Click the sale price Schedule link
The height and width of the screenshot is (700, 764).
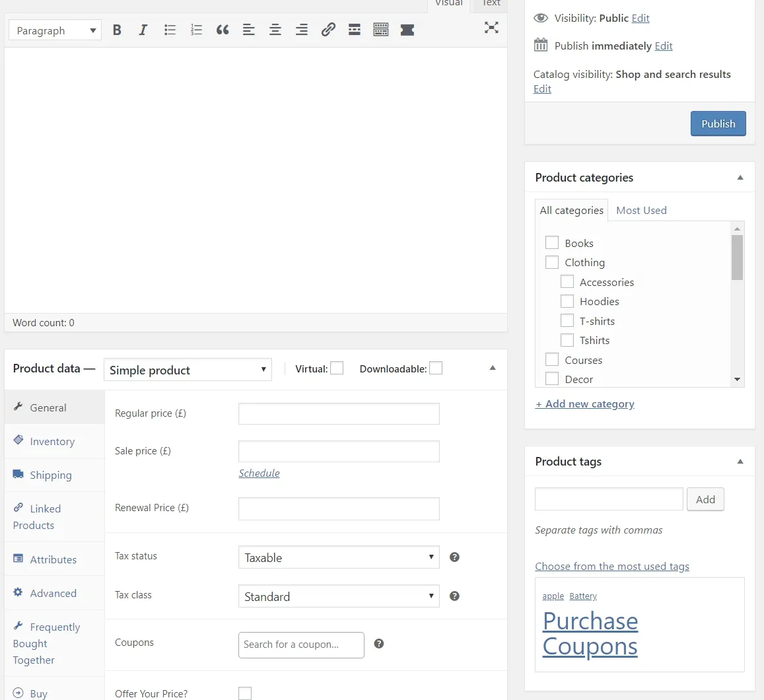click(260, 473)
